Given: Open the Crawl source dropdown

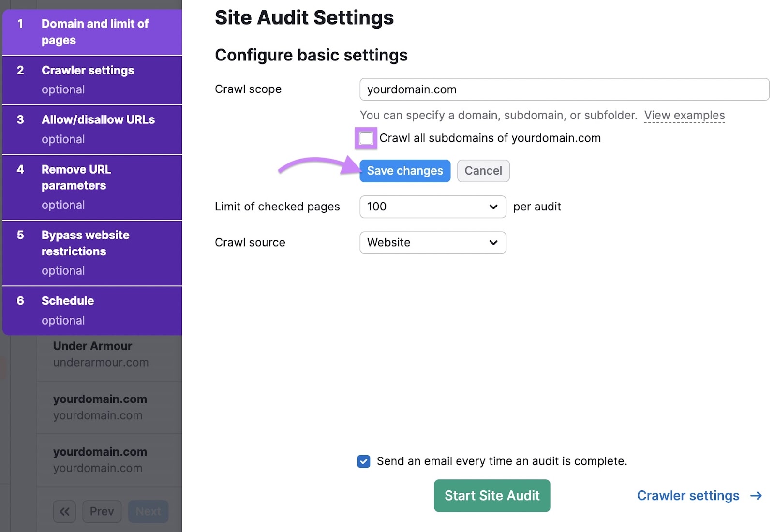Looking at the screenshot, I should click(432, 243).
